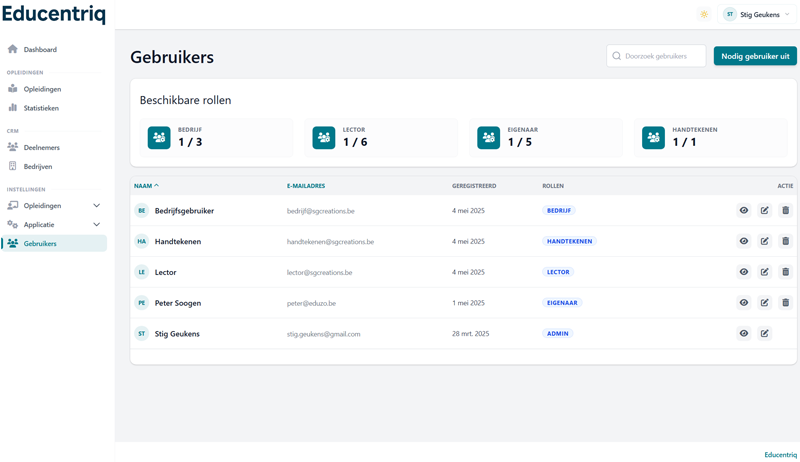800x462 pixels.
Task: Go to Dashboard in the sidebar
Action: coord(40,49)
